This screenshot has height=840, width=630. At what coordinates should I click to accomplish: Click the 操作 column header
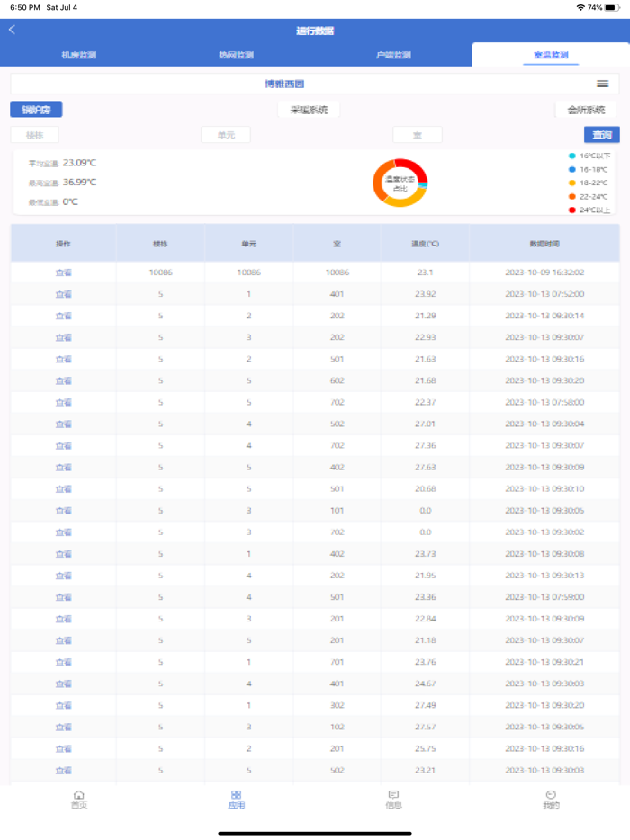click(63, 244)
